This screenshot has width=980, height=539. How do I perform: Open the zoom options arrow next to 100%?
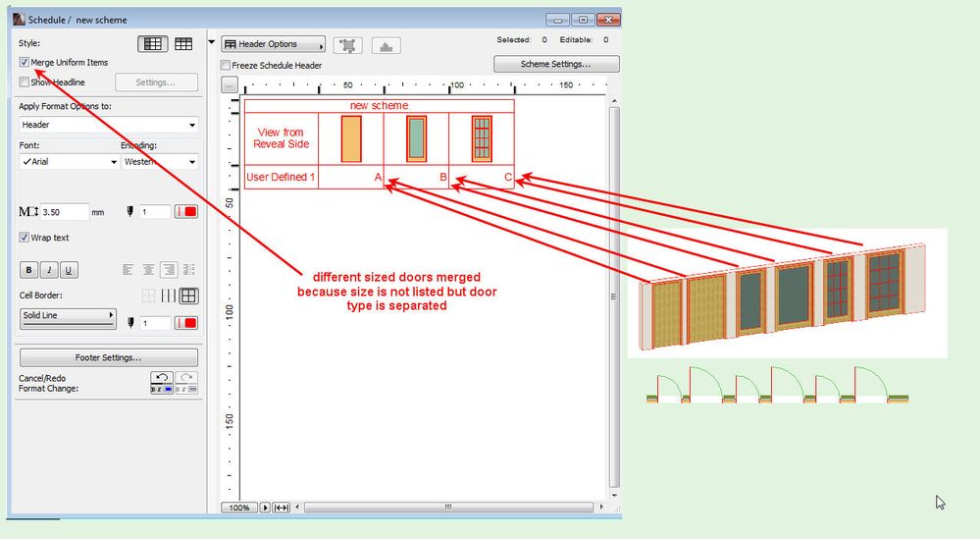(265, 508)
